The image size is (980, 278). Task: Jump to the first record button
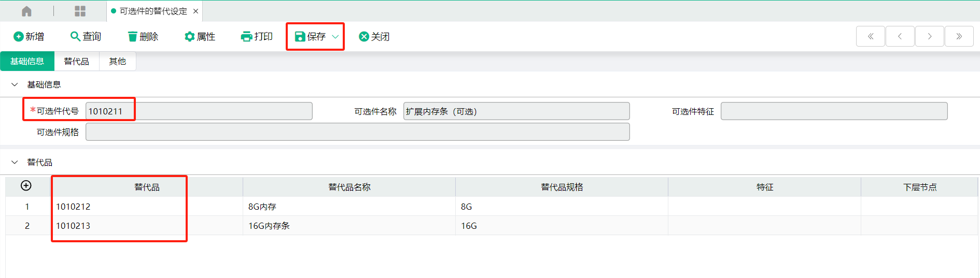click(870, 36)
